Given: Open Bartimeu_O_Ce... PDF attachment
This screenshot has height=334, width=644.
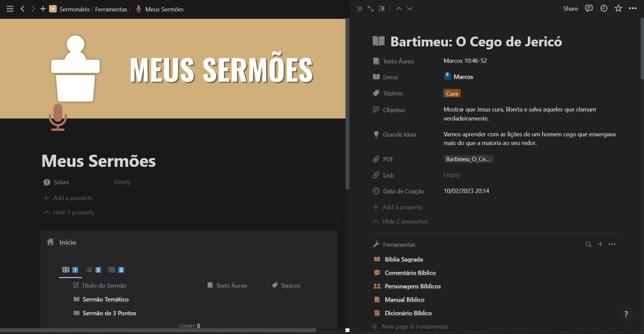Looking at the screenshot, I should click(x=468, y=159).
